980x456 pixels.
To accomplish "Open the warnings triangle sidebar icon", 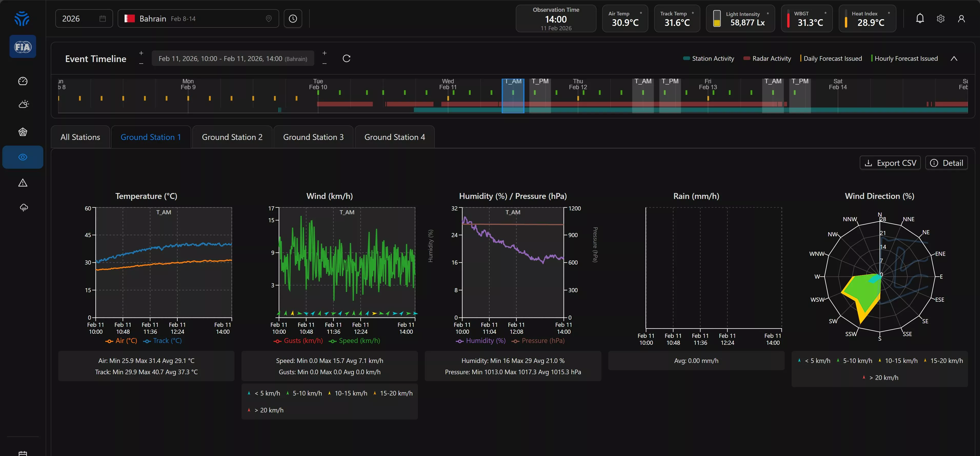I will click(x=23, y=183).
